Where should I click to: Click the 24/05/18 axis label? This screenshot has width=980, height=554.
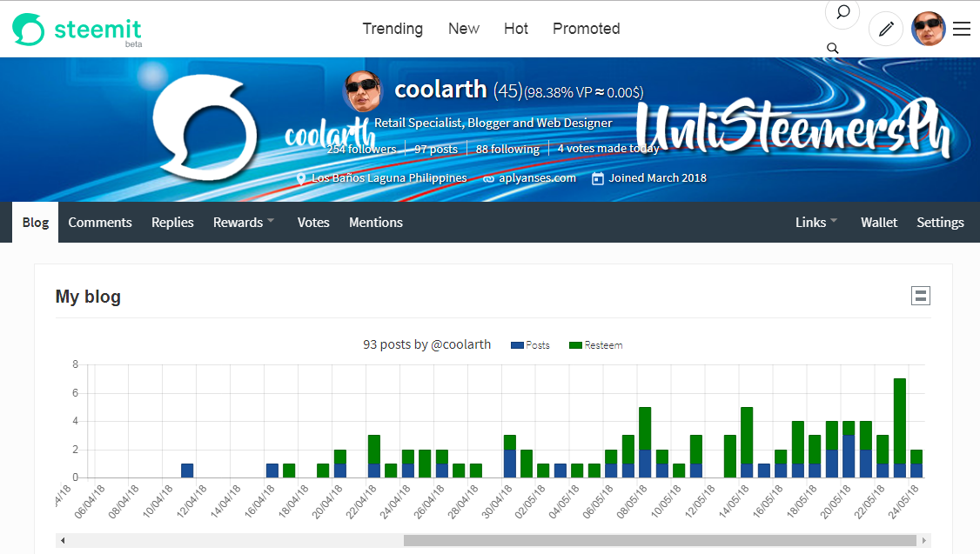pyautogui.click(x=903, y=502)
